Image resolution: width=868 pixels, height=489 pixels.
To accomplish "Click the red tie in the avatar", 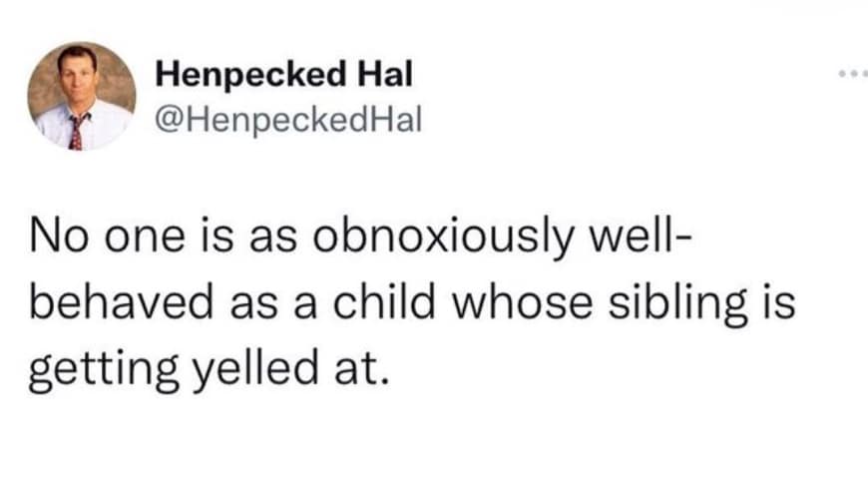I will point(76,131).
